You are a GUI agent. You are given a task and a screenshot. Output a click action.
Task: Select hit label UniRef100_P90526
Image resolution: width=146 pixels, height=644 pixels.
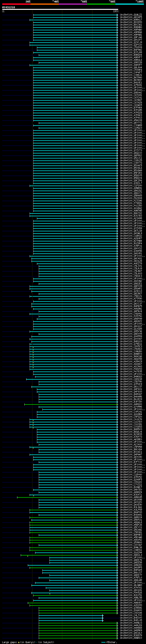131,593
